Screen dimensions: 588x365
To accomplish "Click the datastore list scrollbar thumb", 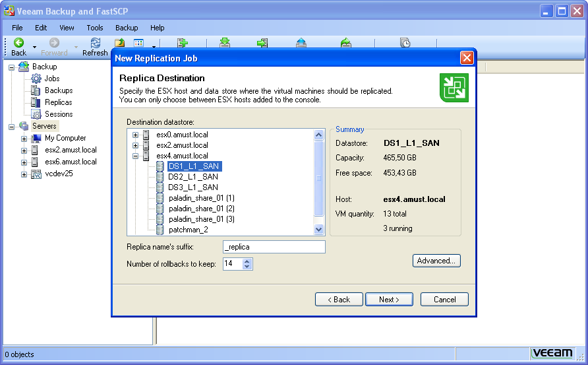I will click(x=319, y=178).
